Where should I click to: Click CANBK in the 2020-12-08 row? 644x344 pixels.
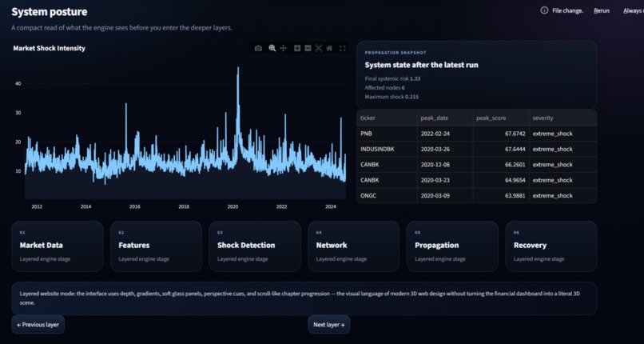[387, 164]
